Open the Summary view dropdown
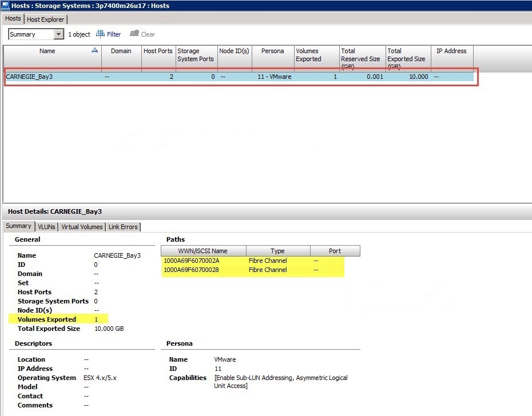The width and height of the screenshot is (532, 416). [58, 34]
